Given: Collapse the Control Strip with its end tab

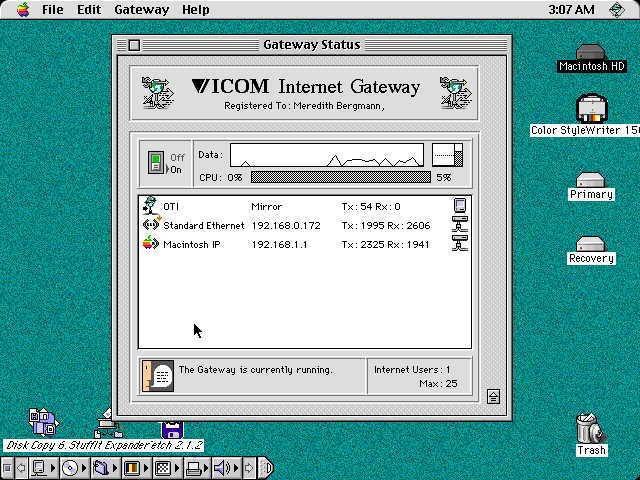Looking at the screenshot, I should 266,468.
